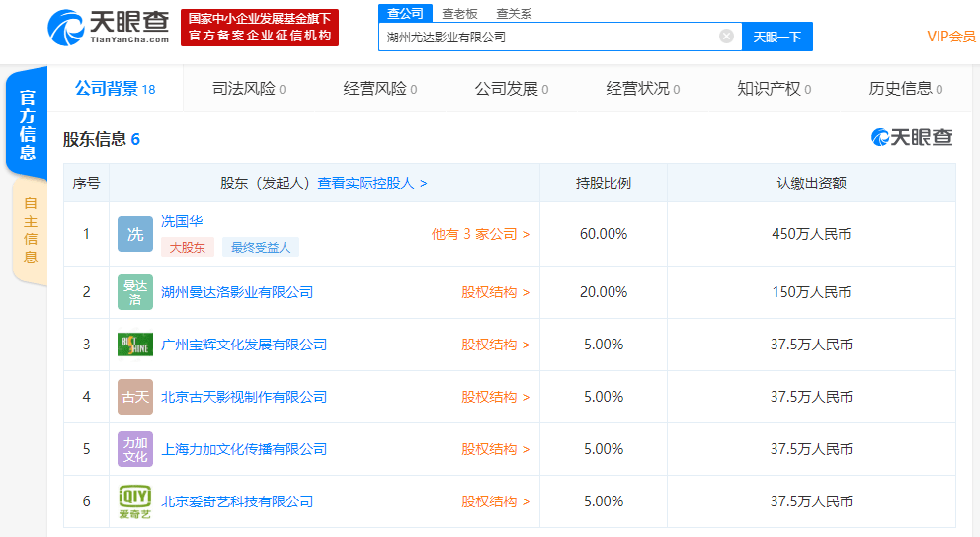Screen dimensions: 980x537
Task: Click the iQIYI logo icon
Action: click(x=135, y=501)
